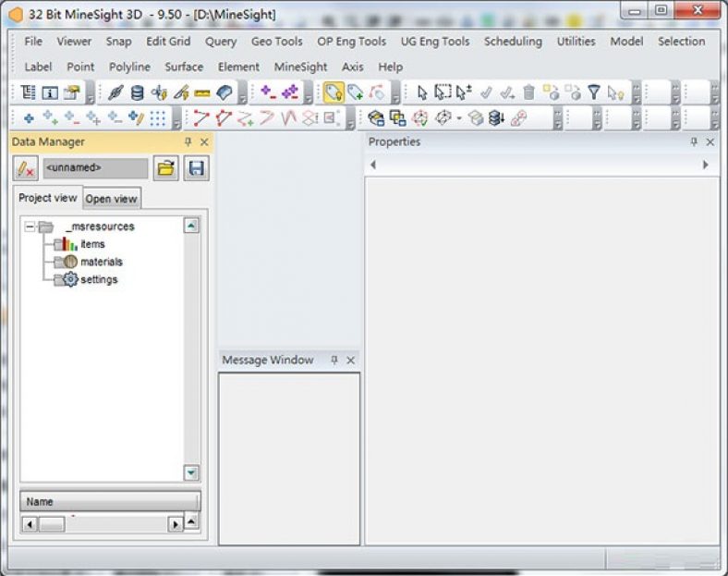Image resolution: width=728 pixels, height=576 pixels.
Task: Click the pointer with plus-minus icon
Action: [464, 92]
